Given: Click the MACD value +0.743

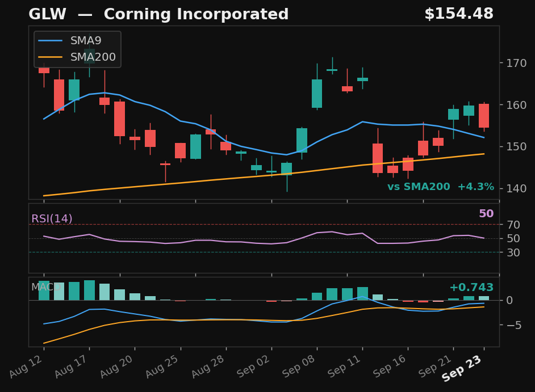Looking at the screenshot, I should coord(471,288).
